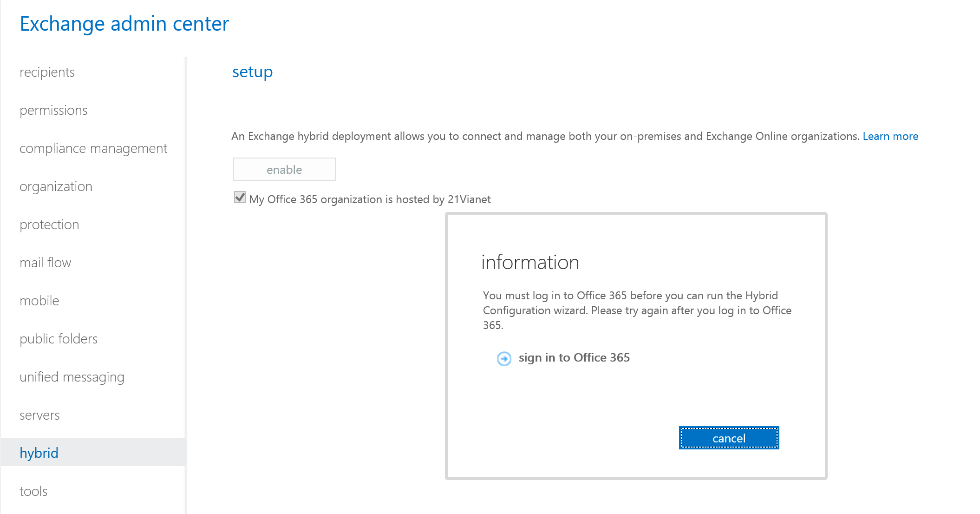Click the hybrid deployment description text
This screenshot has width=980, height=514.
tap(546, 136)
